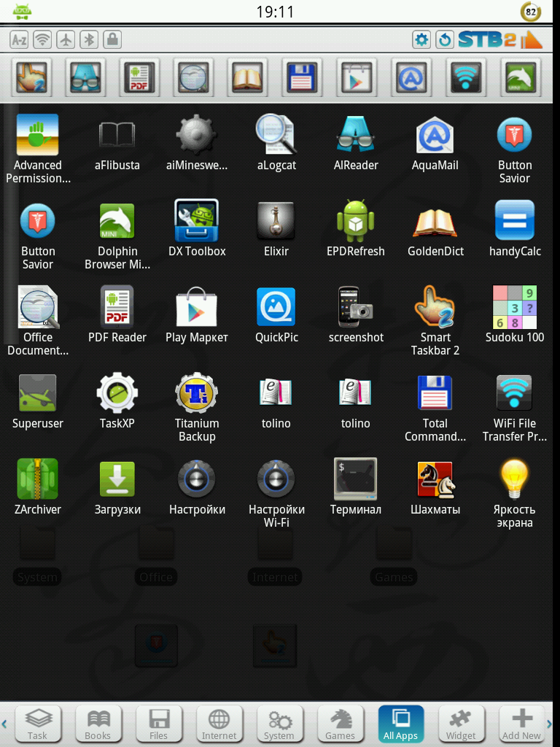Launch Dolphin Browser from quick-launch row
This screenshot has height=747, width=560.
pos(521,77)
